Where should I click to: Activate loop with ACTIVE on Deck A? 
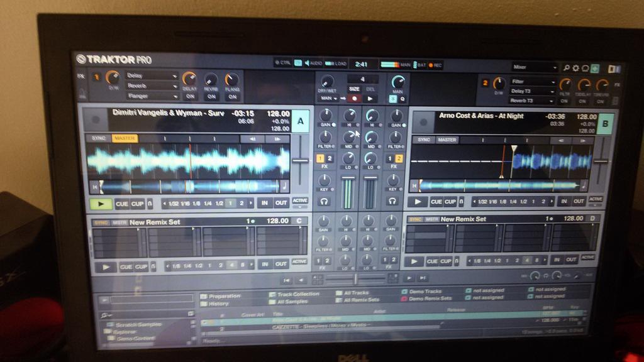300,200
